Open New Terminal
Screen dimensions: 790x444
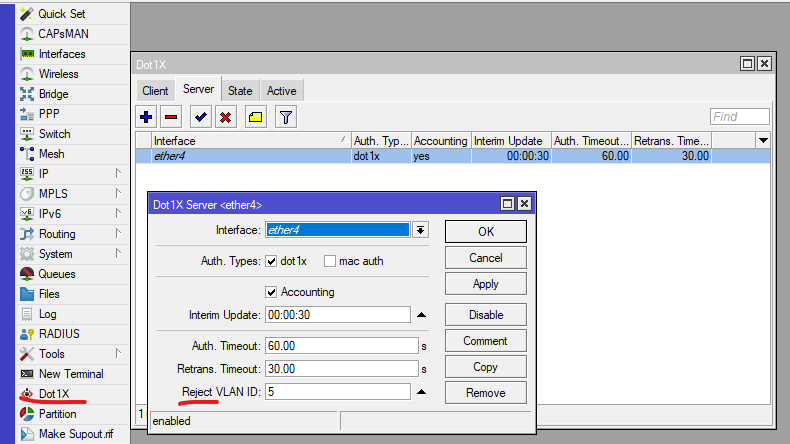71,374
